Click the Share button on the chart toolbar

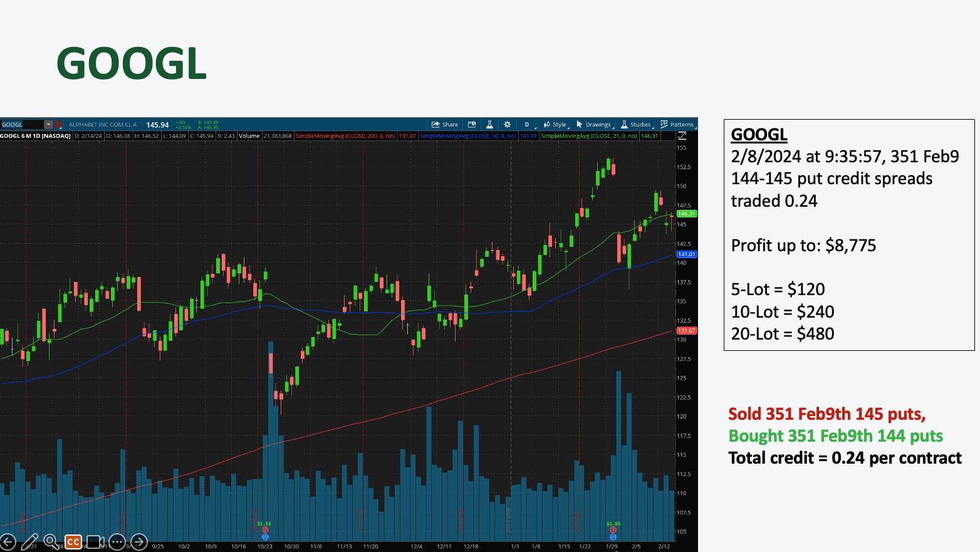click(445, 125)
